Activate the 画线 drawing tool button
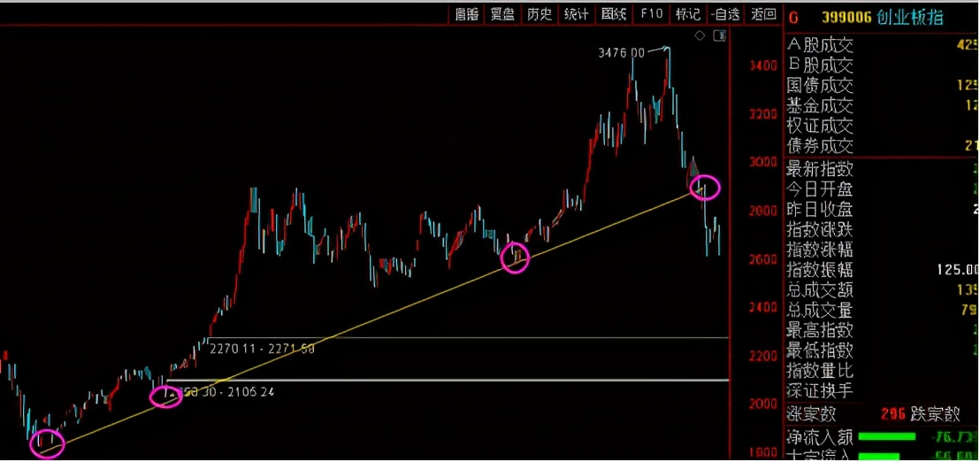 pos(614,14)
